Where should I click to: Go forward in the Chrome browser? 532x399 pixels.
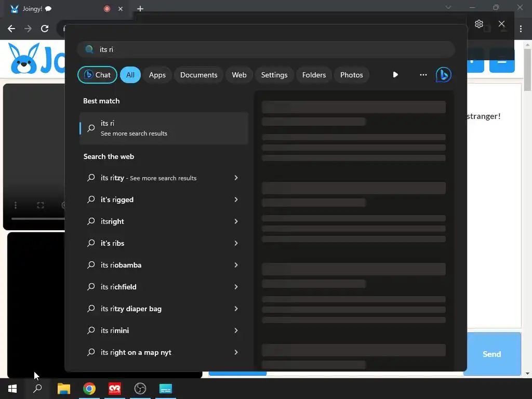pos(28,29)
